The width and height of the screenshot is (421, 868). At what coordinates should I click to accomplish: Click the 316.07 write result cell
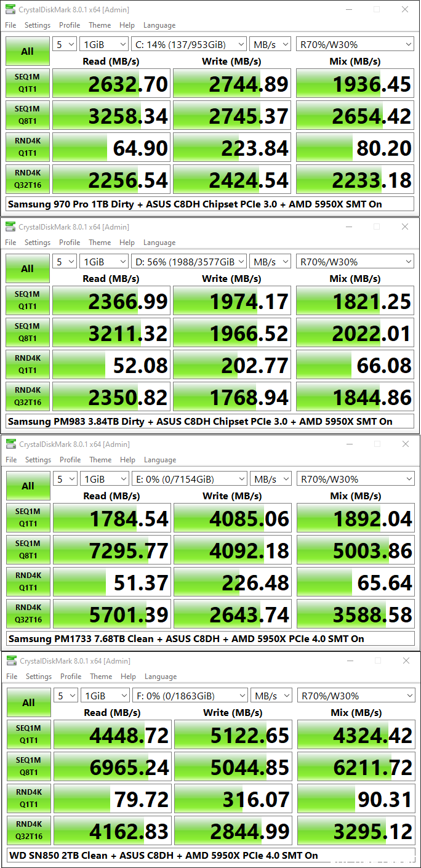coord(233,799)
